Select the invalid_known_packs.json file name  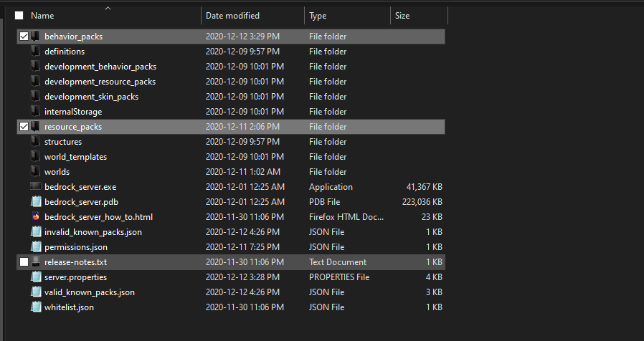click(93, 232)
